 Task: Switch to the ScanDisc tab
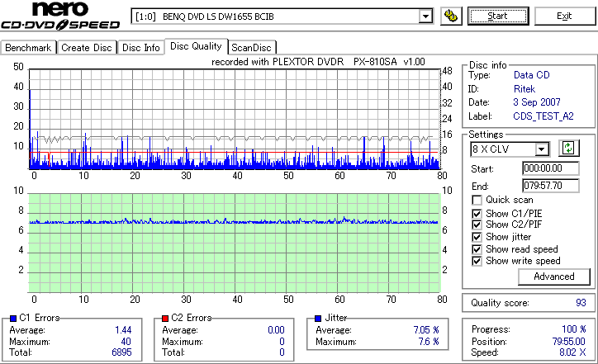[x=251, y=48]
